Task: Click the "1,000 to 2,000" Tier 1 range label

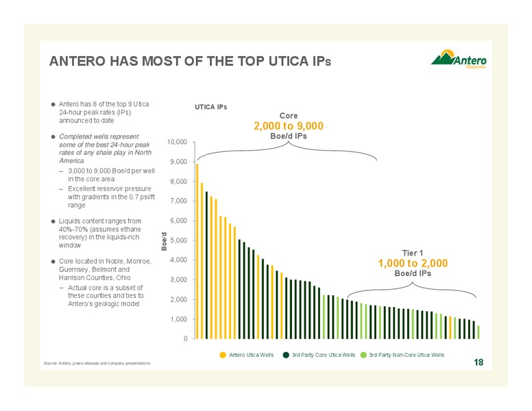Action: pyautogui.click(x=413, y=263)
